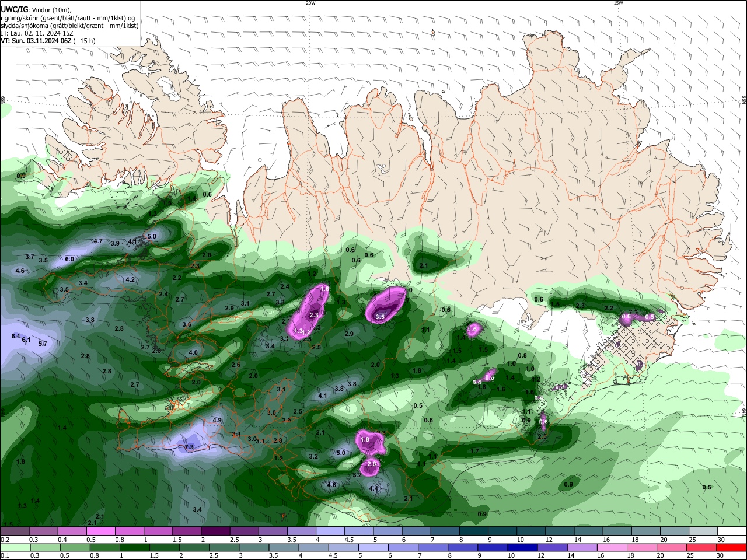Click the '3.7' precipitation value on the map

click(30, 257)
